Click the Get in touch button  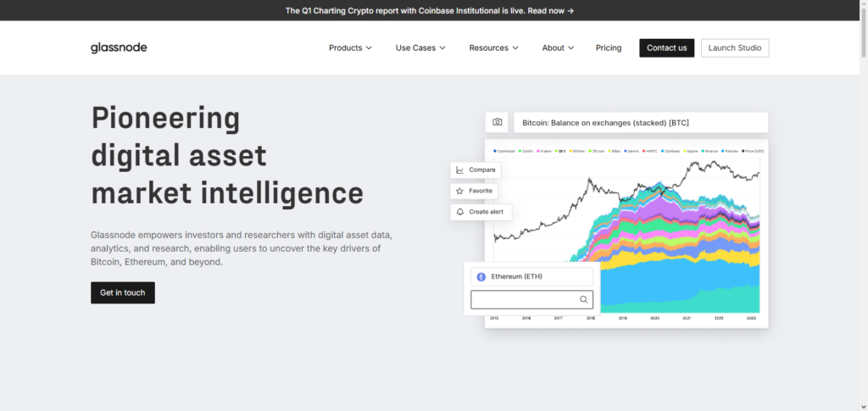(x=123, y=292)
